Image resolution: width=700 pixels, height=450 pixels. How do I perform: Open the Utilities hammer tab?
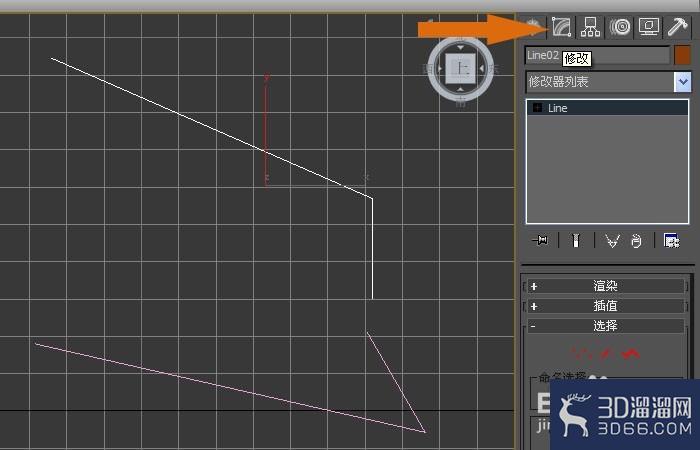(677, 27)
